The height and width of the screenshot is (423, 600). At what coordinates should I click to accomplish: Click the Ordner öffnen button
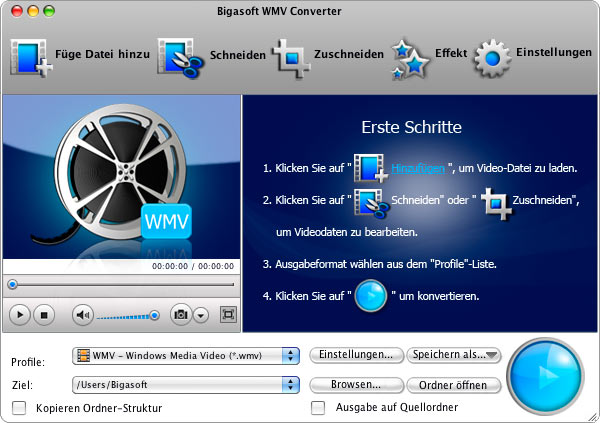tap(454, 385)
